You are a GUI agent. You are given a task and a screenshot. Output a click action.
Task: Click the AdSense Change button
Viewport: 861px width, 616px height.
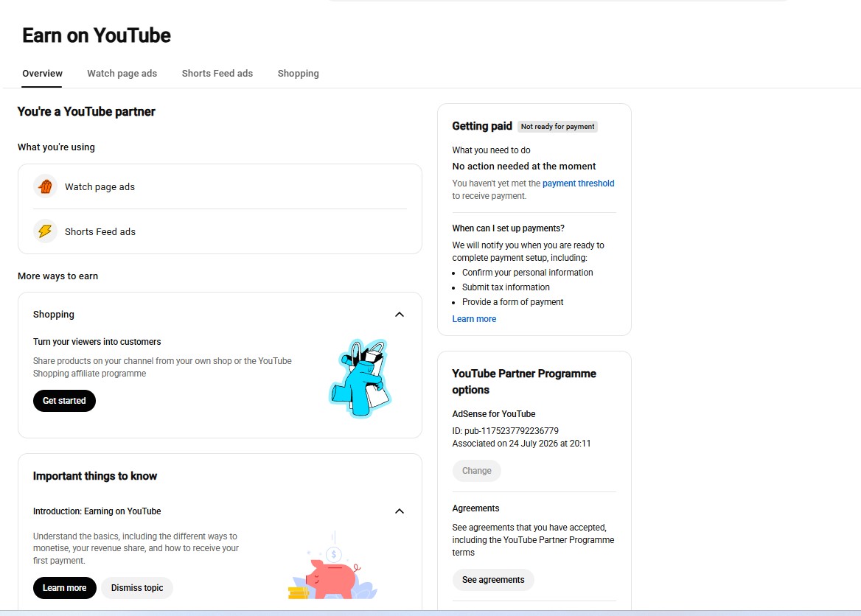click(x=477, y=471)
